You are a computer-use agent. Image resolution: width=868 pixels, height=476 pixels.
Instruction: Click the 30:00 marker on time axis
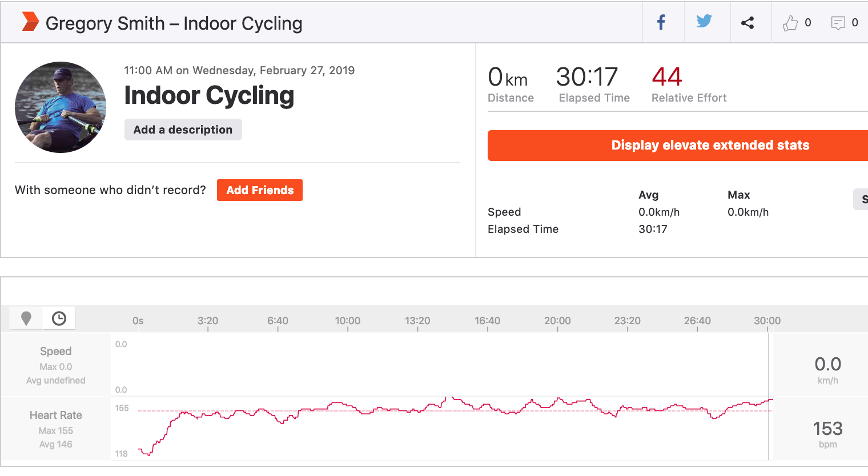click(x=767, y=321)
